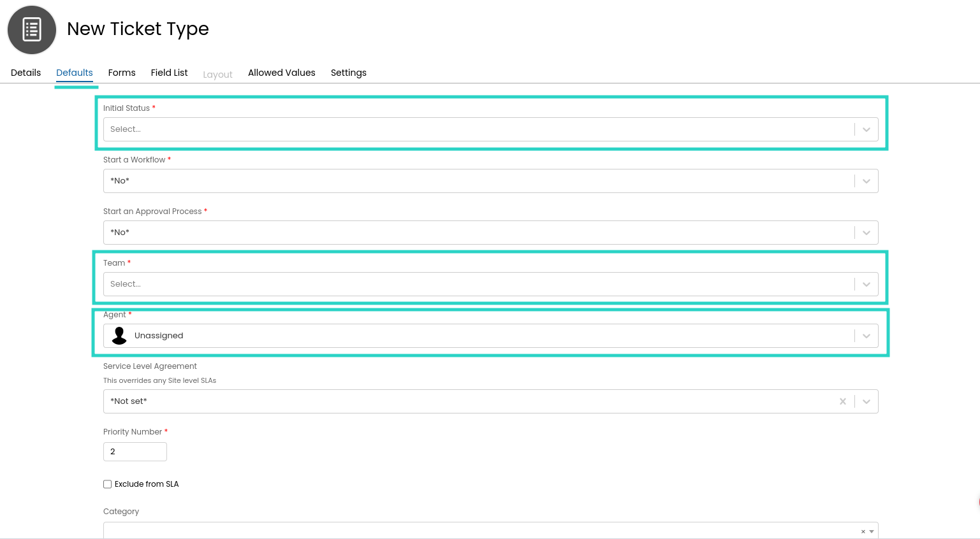The height and width of the screenshot is (539, 980).
Task: Expand the Service Level Agreement dropdown
Action: tap(867, 401)
